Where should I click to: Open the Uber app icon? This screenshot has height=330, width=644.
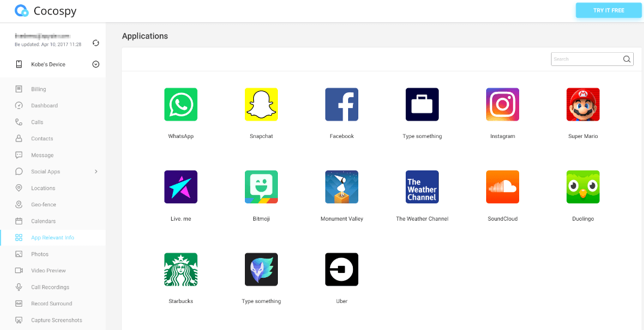(x=342, y=269)
